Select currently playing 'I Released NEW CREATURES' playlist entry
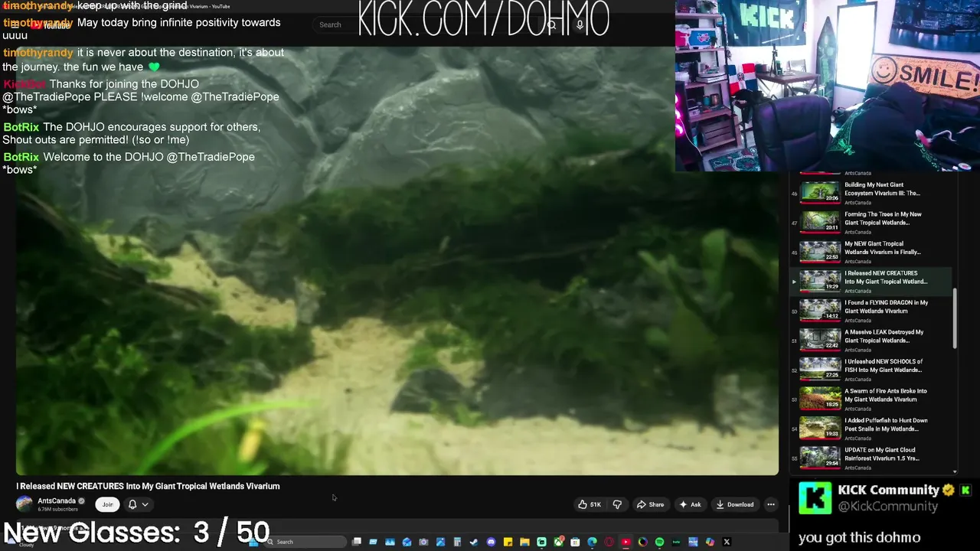 873,281
